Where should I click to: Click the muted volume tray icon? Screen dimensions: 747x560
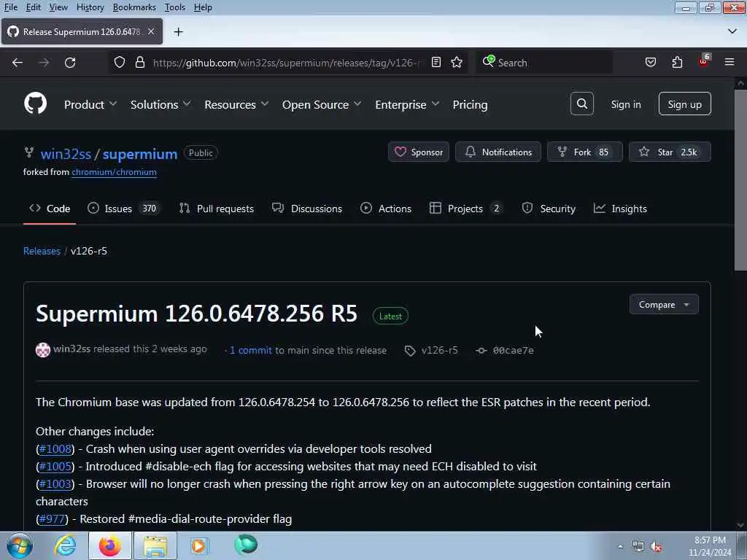[x=657, y=547]
